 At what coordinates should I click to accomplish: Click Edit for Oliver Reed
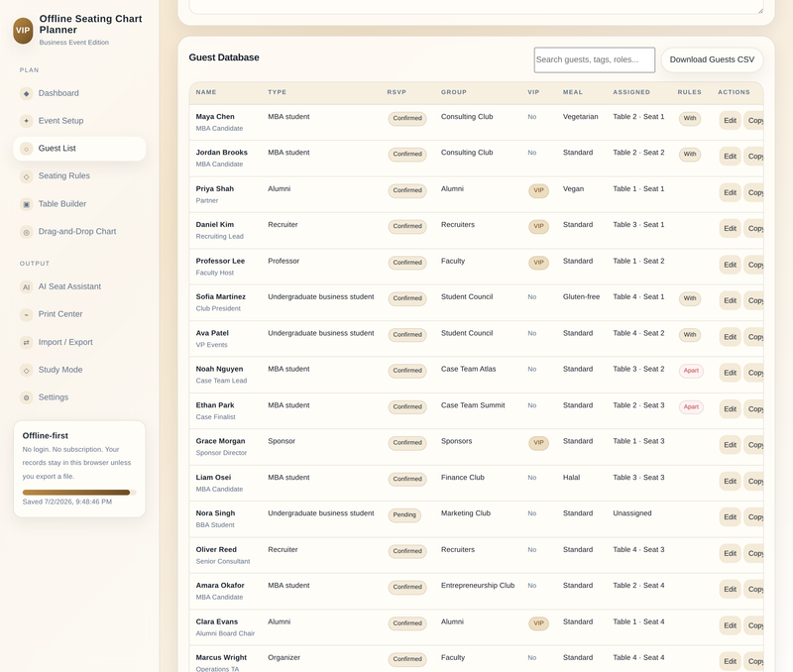click(730, 554)
